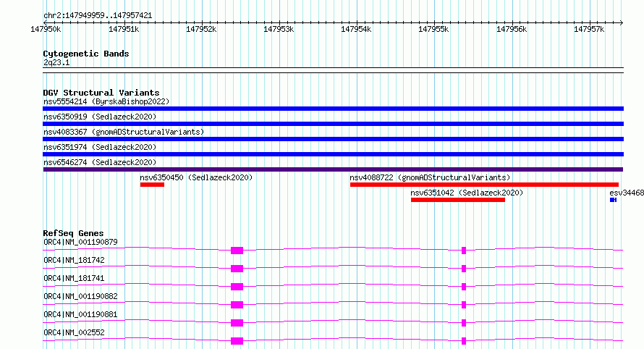
Task: Click the nsv6546274 (Sedlazeck2020) label
Action: click(100, 162)
